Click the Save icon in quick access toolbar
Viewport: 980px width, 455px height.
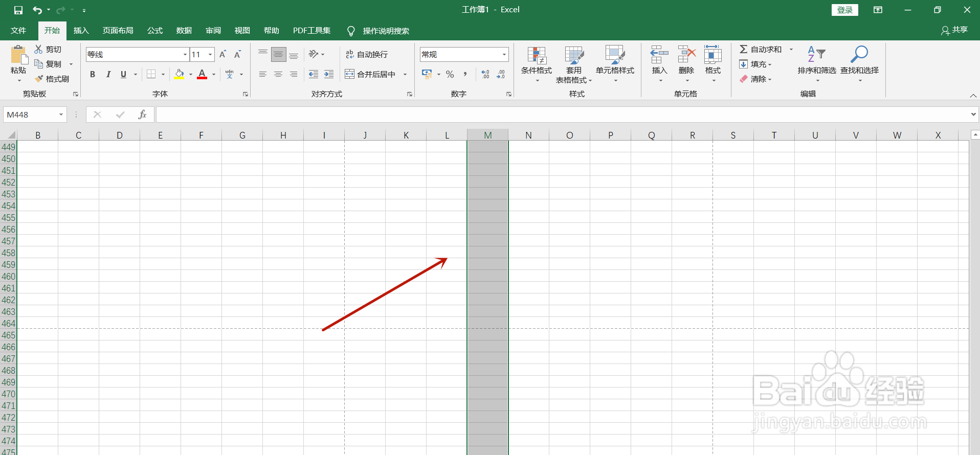[x=18, y=10]
